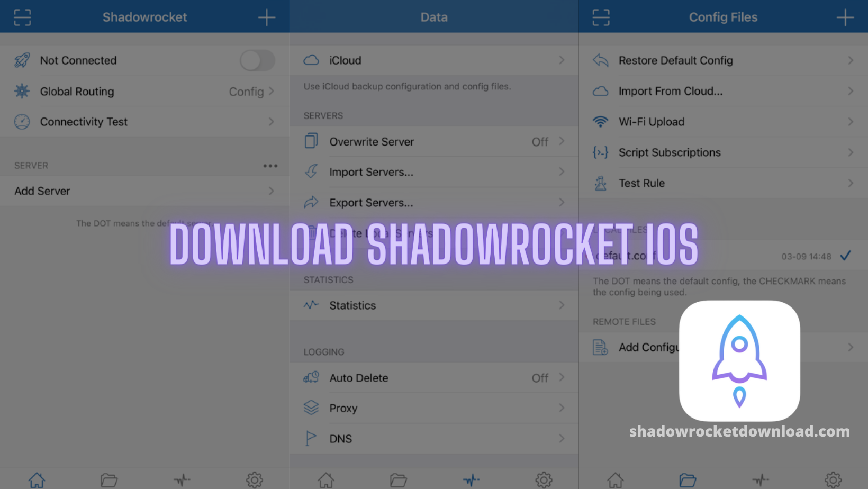Open Import From Cloud... row
Viewport: 868px width, 489px height.
pos(724,91)
